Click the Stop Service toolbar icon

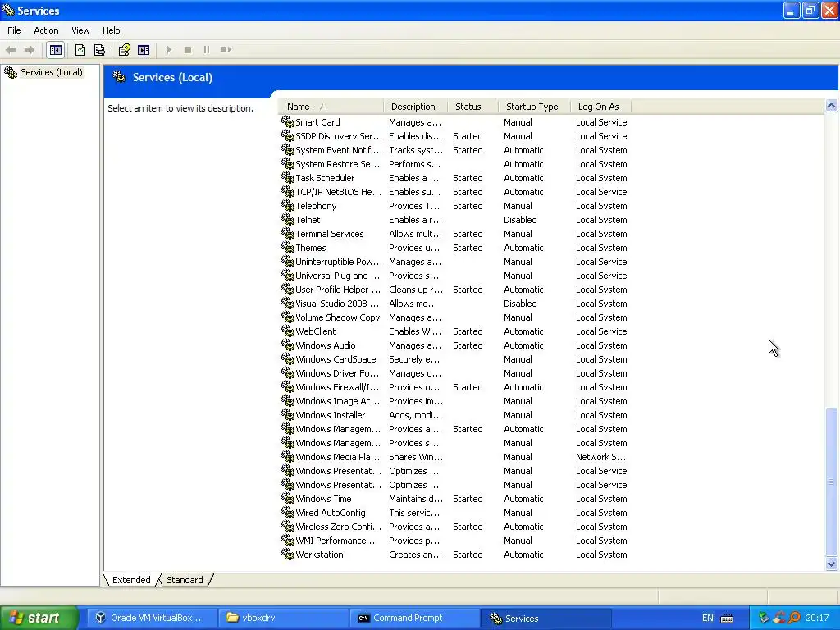tap(188, 50)
